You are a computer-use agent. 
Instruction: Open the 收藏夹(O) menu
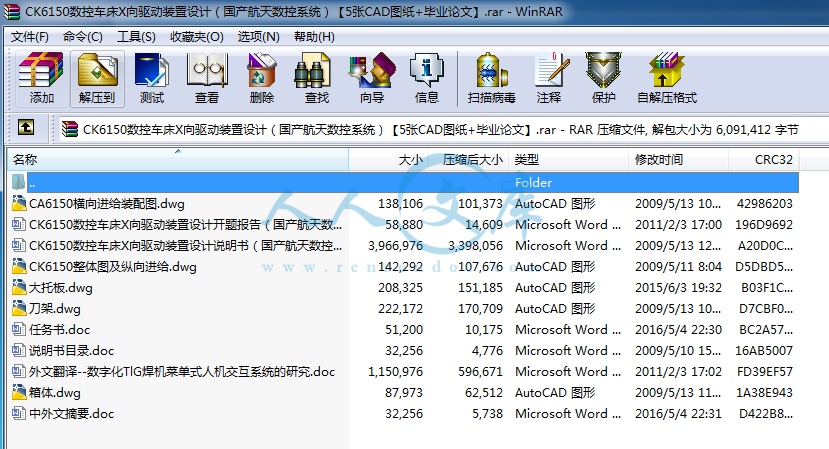[x=197, y=36]
